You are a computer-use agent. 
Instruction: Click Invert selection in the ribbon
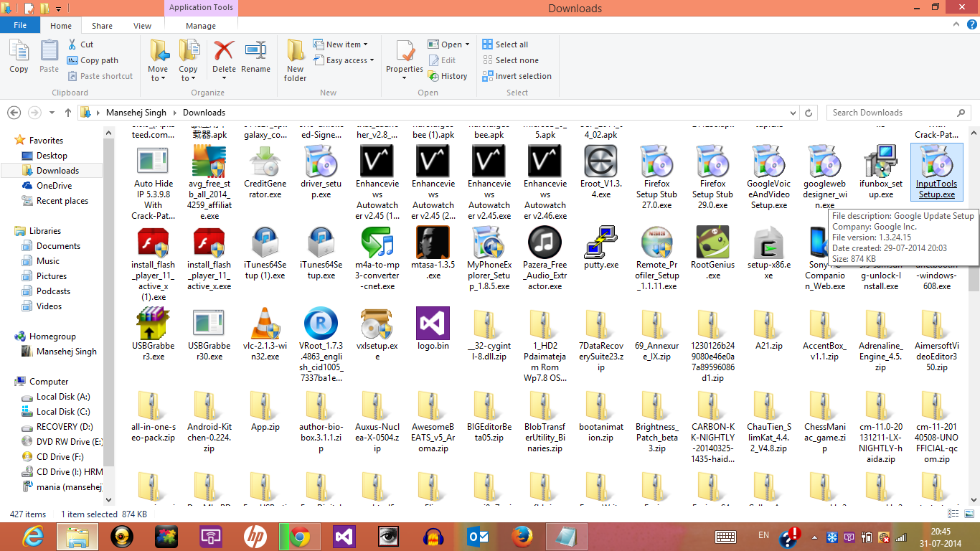click(517, 76)
